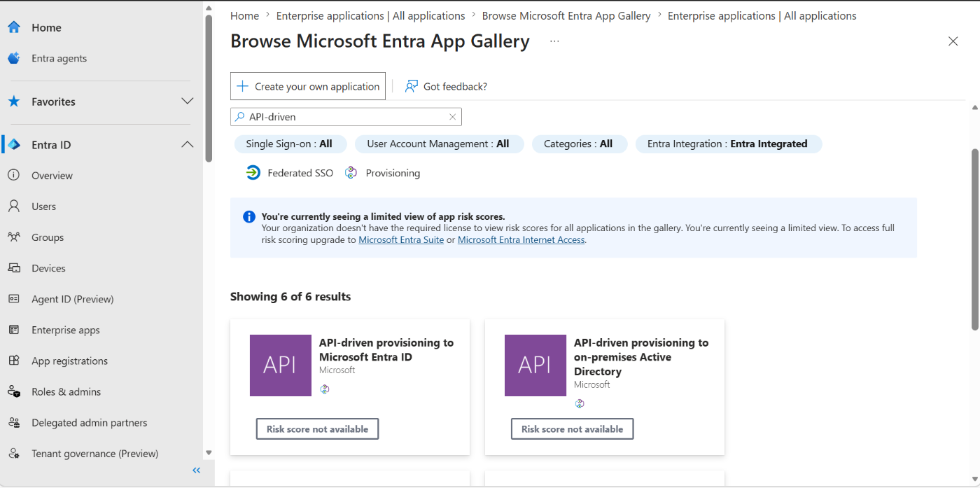Click the Entra ID diamond icon
This screenshot has width=980, height=488.
tap(14, 145)
